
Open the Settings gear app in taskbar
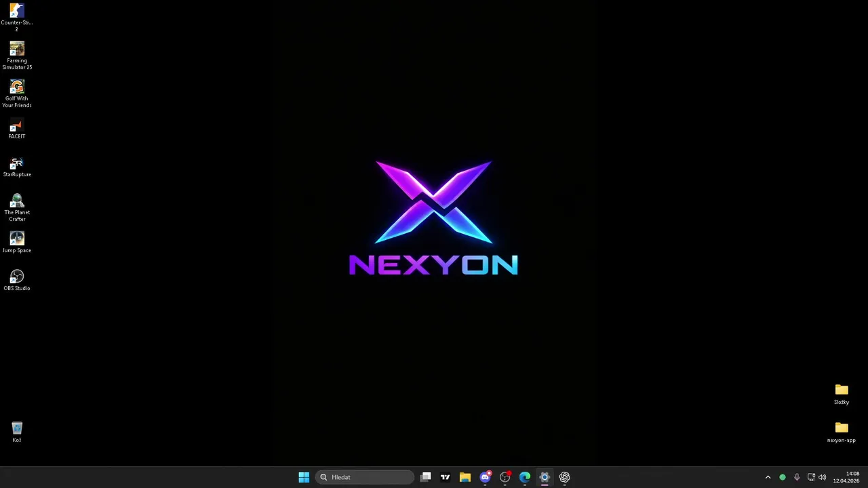[545, 477]
